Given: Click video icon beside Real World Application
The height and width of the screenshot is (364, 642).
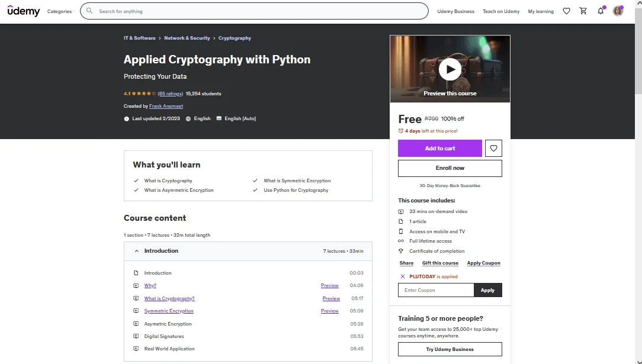Looking at the screenshot, I should pyautogui.click(x=136, y=349).
